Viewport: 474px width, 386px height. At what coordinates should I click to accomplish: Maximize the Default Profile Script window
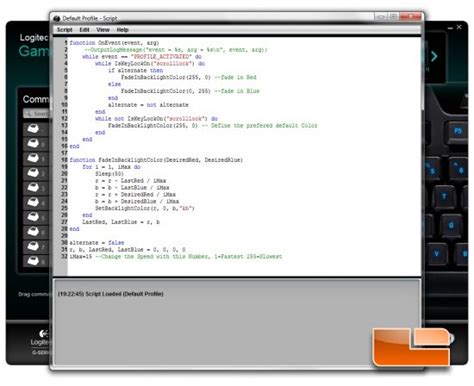click(394, 16)
